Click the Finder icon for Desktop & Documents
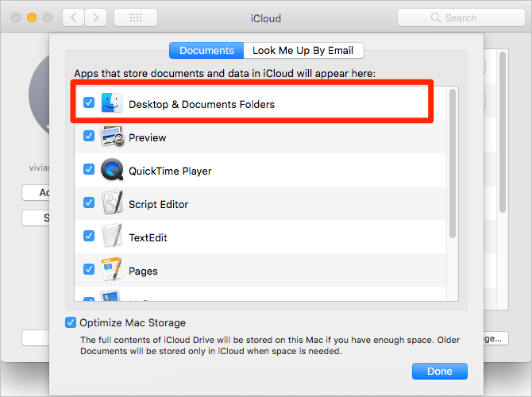 tap(112, 103)
